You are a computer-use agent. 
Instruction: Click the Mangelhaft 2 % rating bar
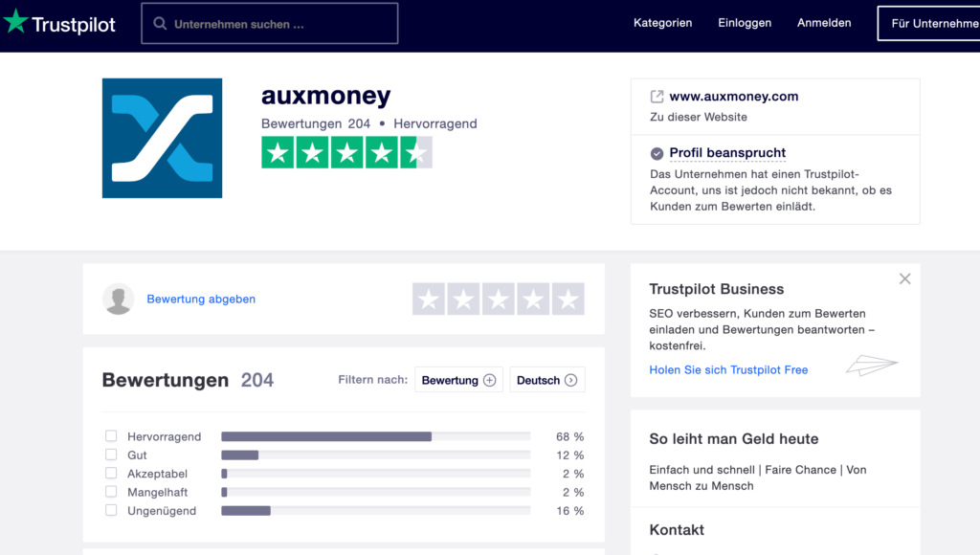(x=375, y=492)
